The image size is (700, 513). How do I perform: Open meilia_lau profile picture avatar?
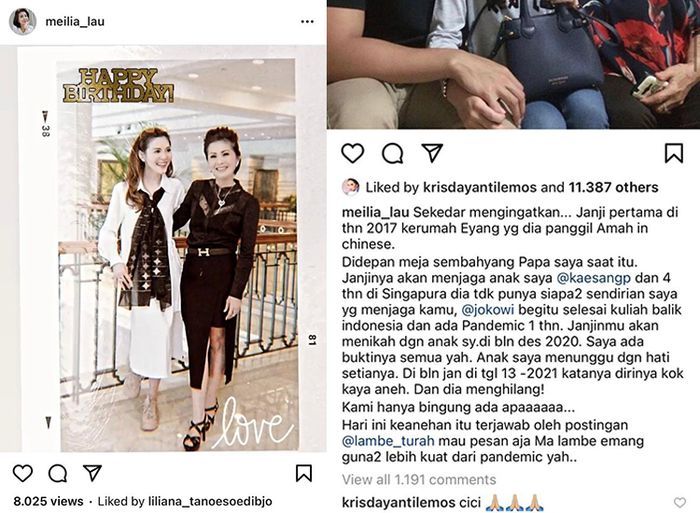coord(22,21)
